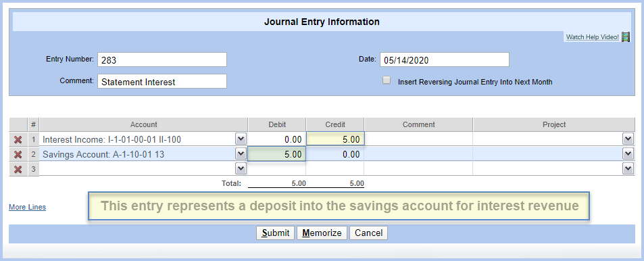Click Credit field of Savings Account line
Image resolution: width=644 pixels, height=261 pixels.
(335, 154)
